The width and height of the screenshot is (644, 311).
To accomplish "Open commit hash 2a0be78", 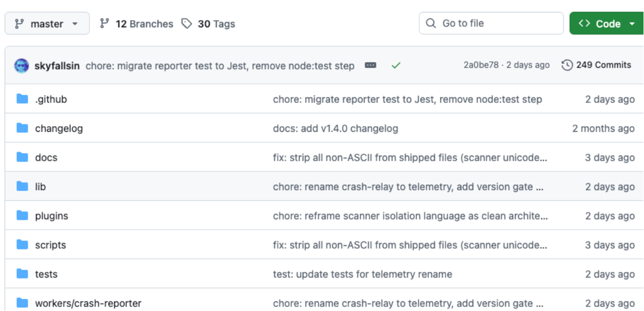I will 481,65.
